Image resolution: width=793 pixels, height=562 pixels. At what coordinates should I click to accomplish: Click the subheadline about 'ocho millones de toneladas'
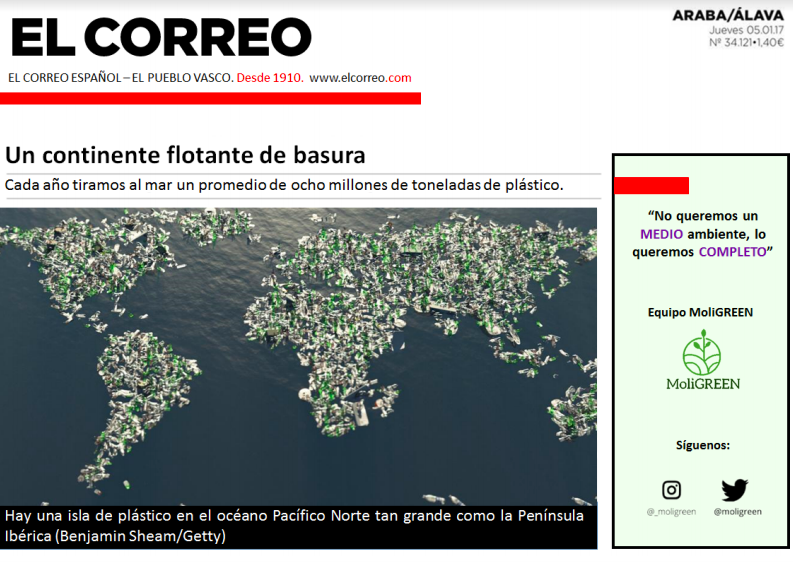pyautogui.click(x=284, y=185)
